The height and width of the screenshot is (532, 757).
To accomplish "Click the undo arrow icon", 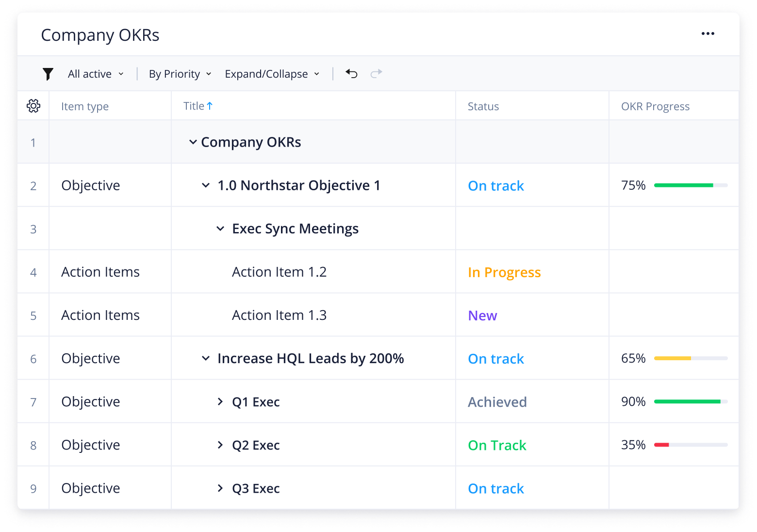I will (351, 73).
